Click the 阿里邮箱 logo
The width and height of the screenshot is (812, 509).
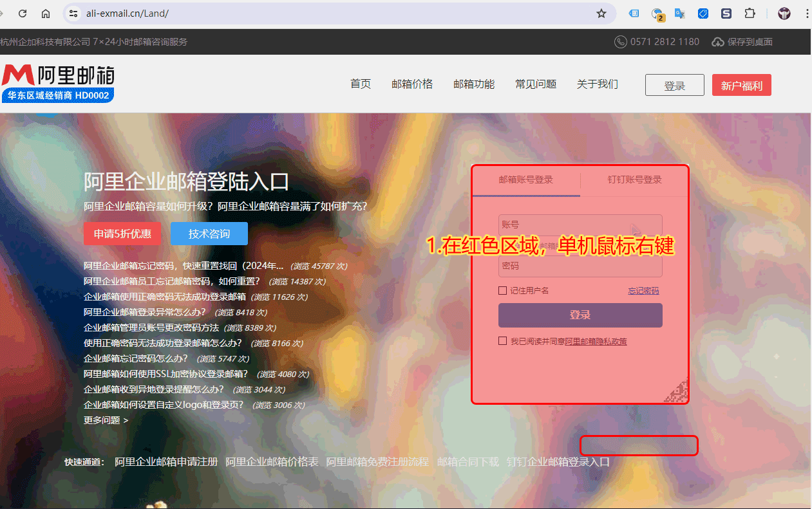pyautogui.click(x=58, y=75)
